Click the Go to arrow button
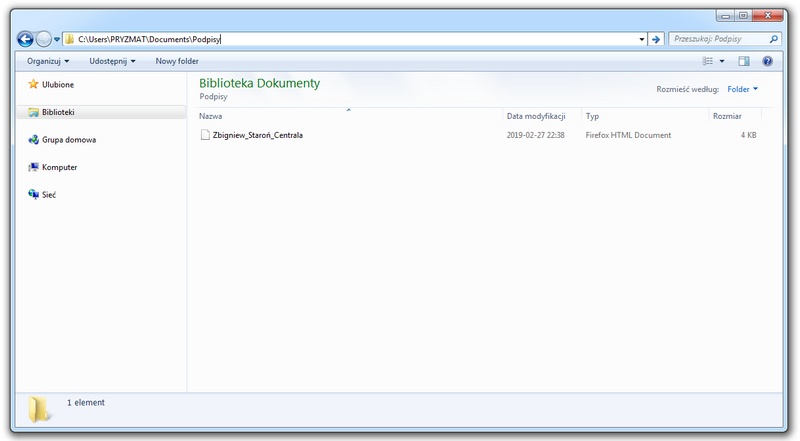 [656, 39]
